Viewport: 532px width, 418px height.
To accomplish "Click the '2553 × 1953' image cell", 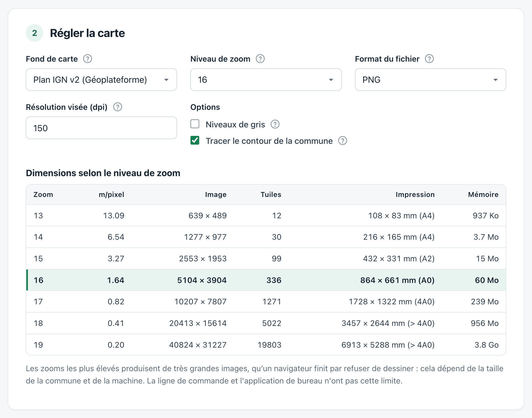I will (203, 259).
